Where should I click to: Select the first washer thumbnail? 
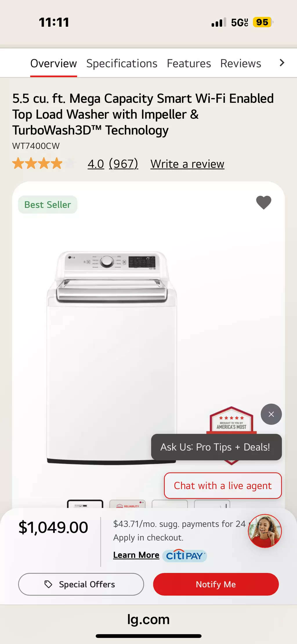(x=85, y=504)
